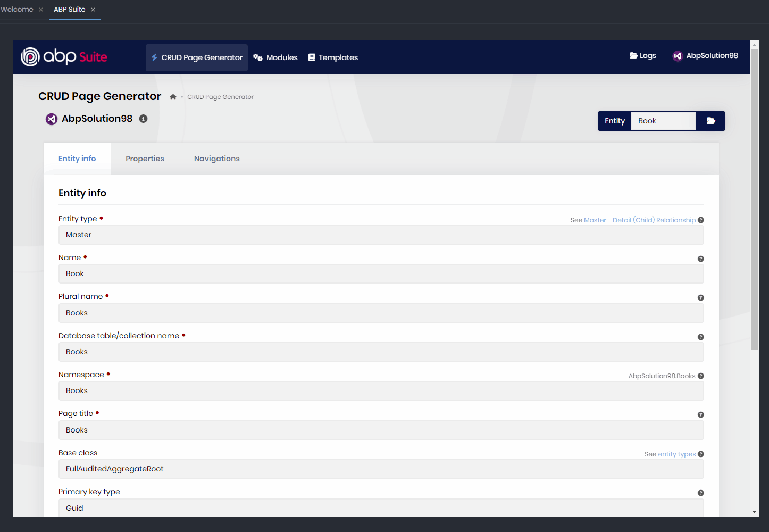769x532 pixels.
Task: Click the open folder button next to Entity
Action: 711,121
